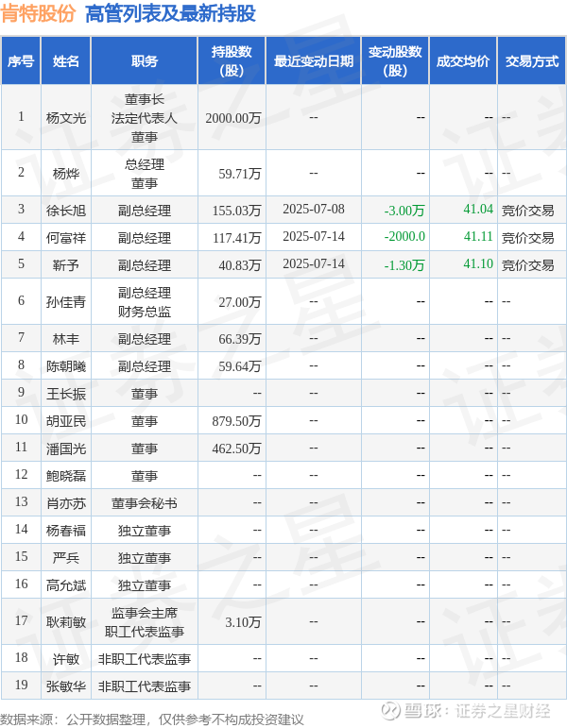567x728 pixels.
Task: Select the name 潘国光
Action: click(x=66, y=449)
